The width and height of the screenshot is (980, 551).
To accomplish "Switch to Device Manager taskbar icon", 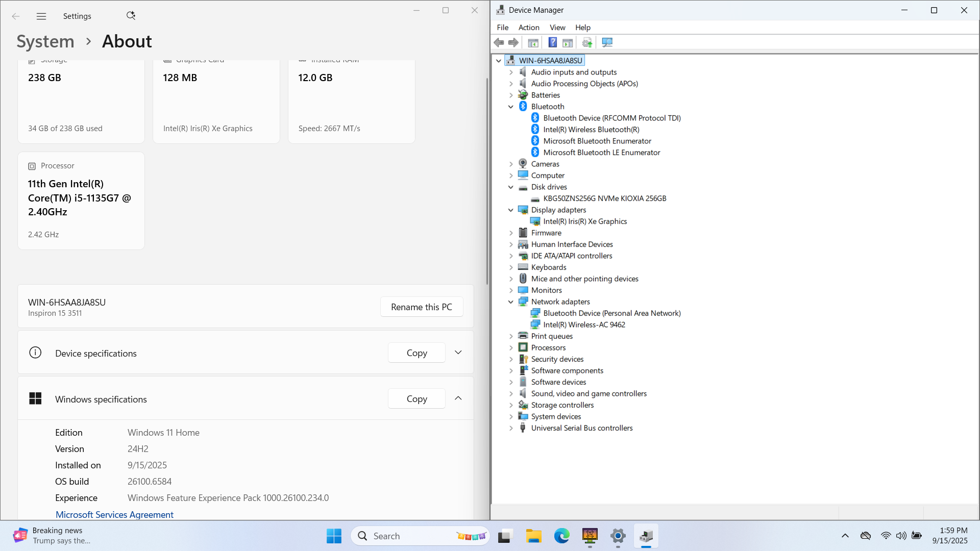I will (646, 536).
